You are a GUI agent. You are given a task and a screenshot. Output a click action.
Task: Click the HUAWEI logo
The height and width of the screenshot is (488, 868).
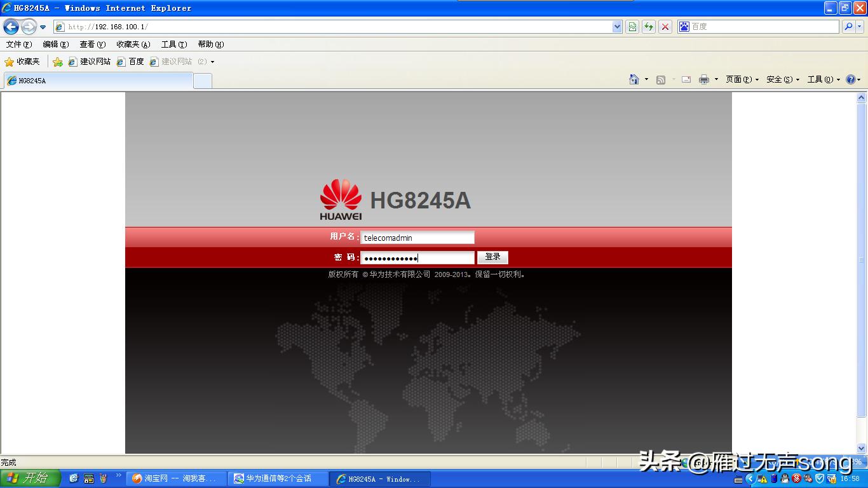coord(341,200)
